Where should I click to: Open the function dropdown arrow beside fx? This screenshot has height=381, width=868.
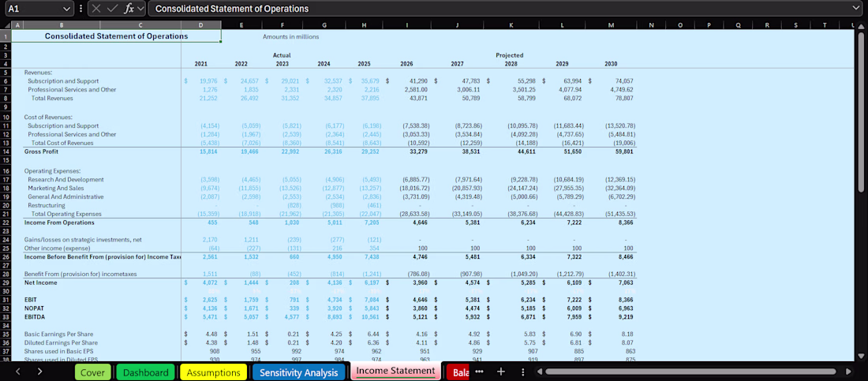pos(140,9)
